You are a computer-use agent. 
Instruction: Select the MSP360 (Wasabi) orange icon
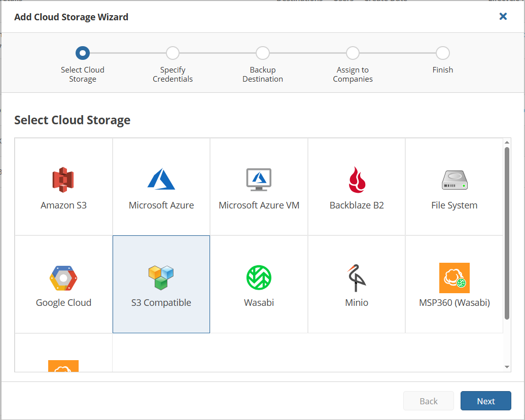pyautogui.click(x=454, y=278)
